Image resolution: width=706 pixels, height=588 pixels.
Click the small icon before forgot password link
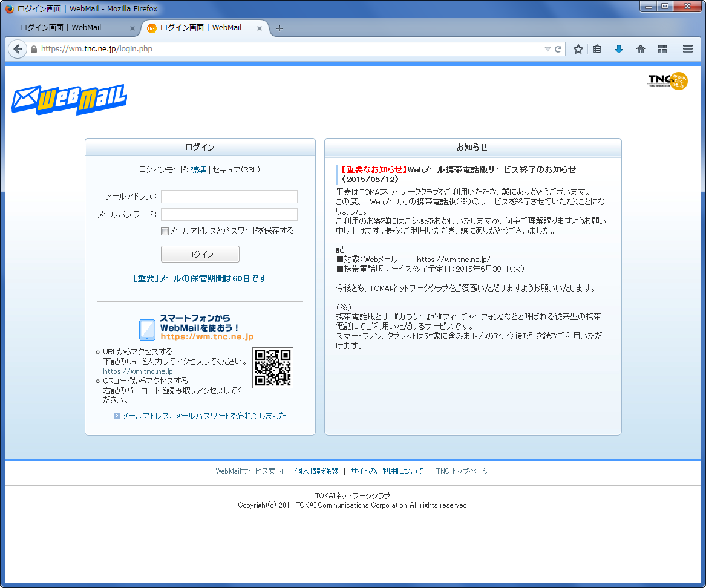coord(117,416)
